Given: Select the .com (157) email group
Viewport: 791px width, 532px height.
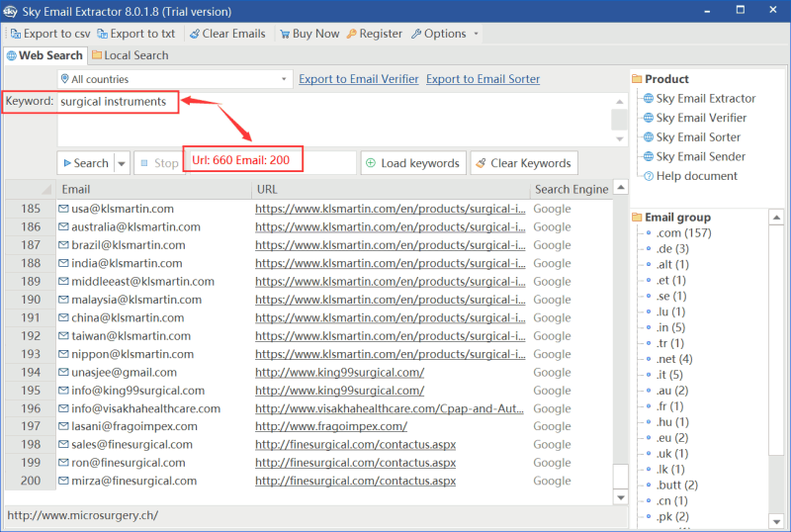Looking at the screenshot, I should tap(683, 233).
